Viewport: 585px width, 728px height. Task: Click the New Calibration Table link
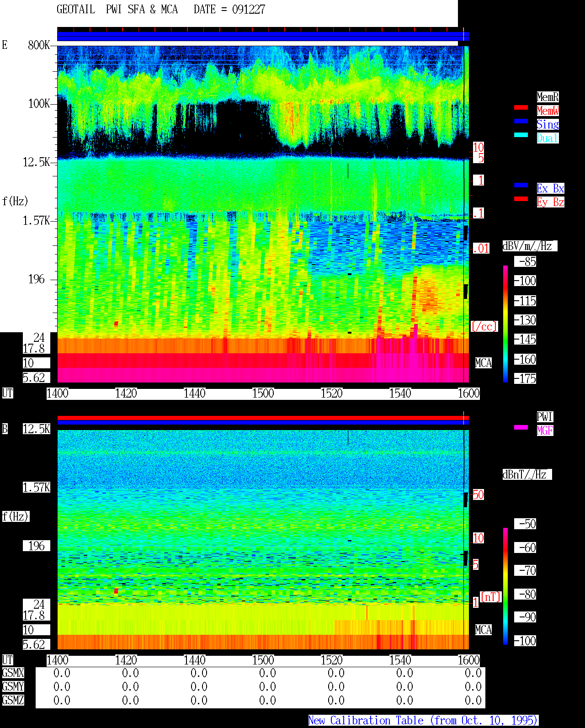tap(423, 720)
